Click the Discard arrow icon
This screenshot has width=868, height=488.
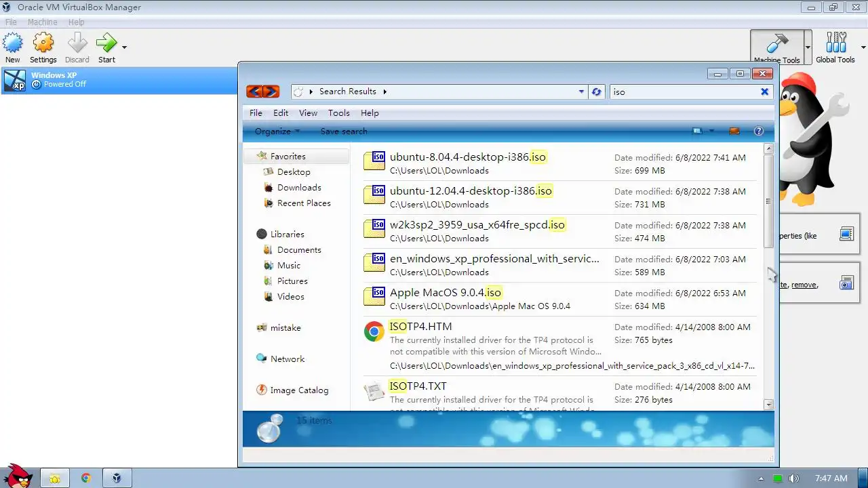click(x=77, y=43)
